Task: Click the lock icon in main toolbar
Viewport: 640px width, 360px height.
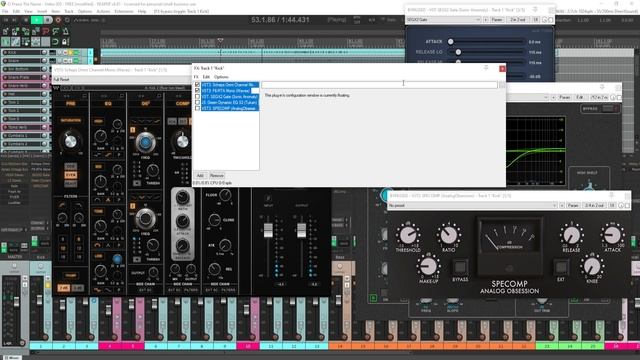Action: point(64,42)
